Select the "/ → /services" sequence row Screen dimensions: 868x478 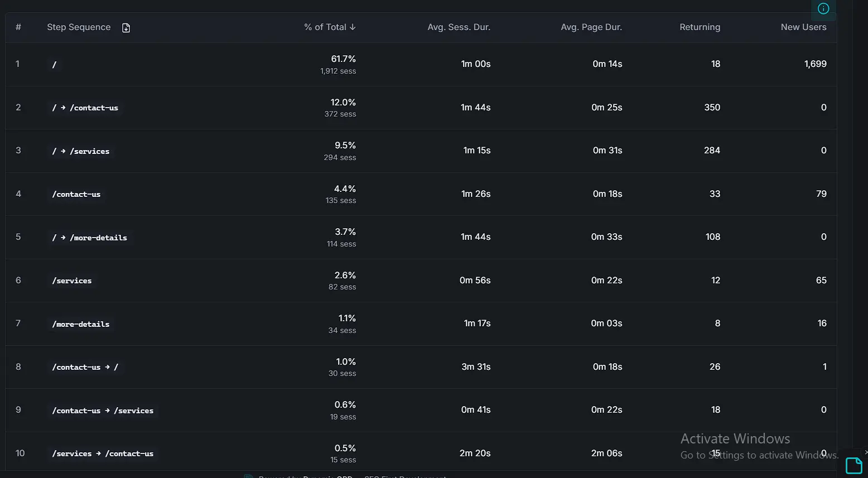[x=81, y=151]
